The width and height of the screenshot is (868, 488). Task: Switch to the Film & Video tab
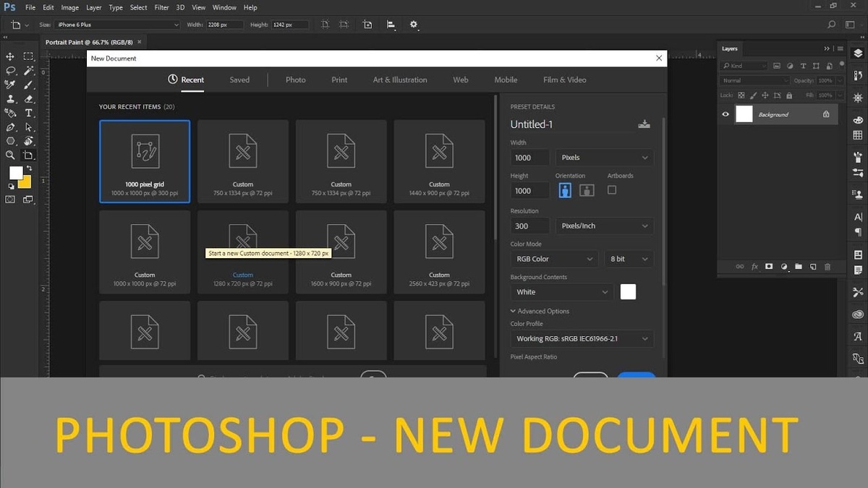pos(565,80)
